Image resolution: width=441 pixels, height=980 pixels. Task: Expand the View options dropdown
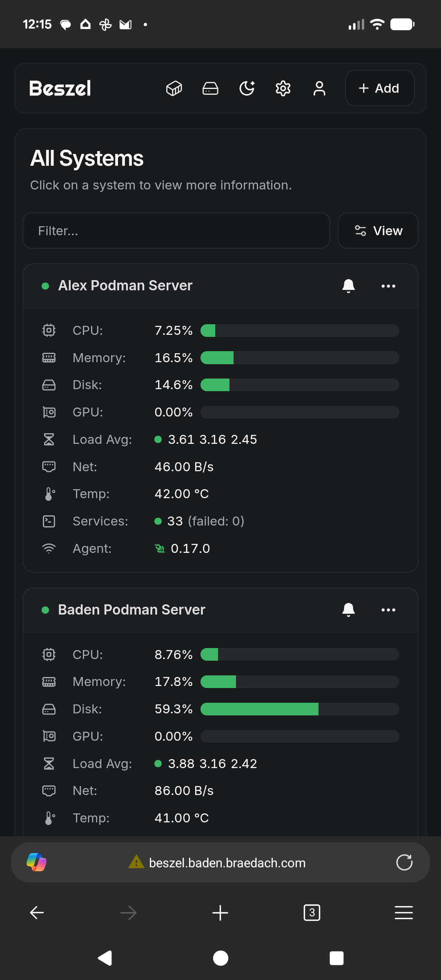pos(378,231)
